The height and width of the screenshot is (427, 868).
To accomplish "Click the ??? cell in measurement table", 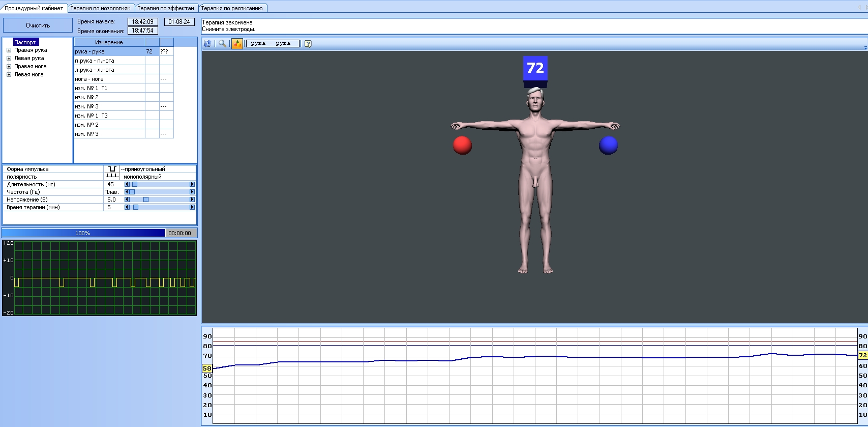I will point(166,51).
